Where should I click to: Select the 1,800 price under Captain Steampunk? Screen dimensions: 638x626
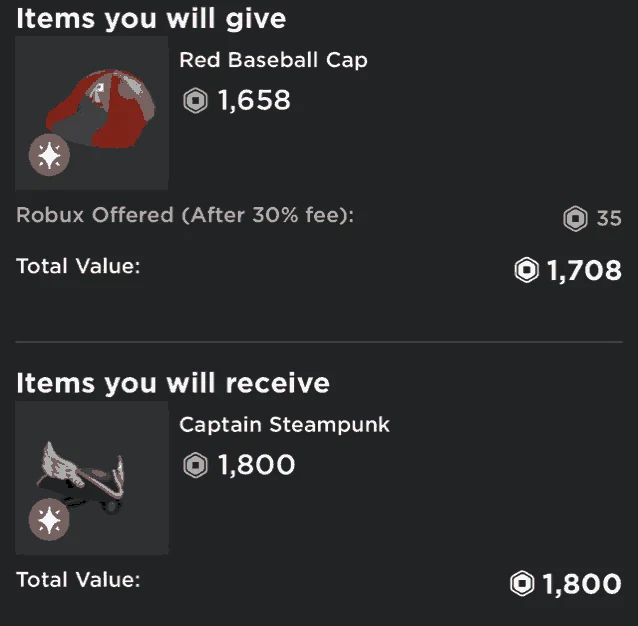pyautogui.click(x=256, y=465)
